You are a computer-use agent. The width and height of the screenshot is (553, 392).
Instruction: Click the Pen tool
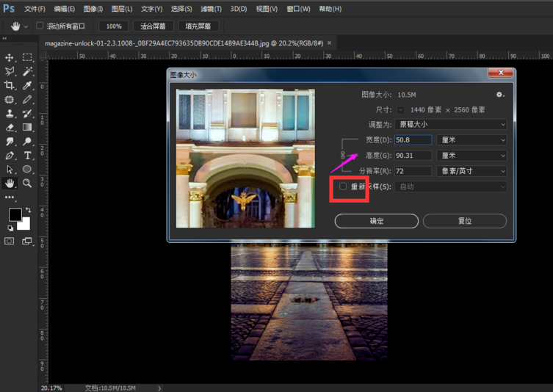point(10,156)
